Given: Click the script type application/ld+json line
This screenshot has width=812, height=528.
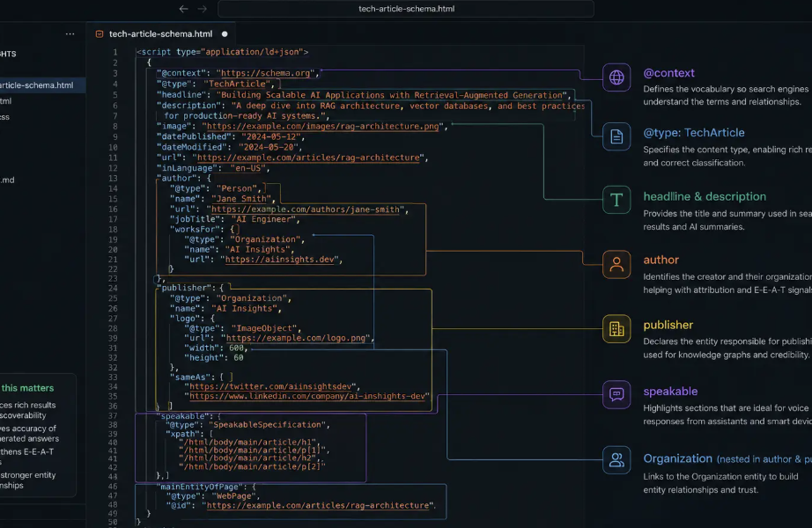Looking at the screenshot, I should (222, 52).
